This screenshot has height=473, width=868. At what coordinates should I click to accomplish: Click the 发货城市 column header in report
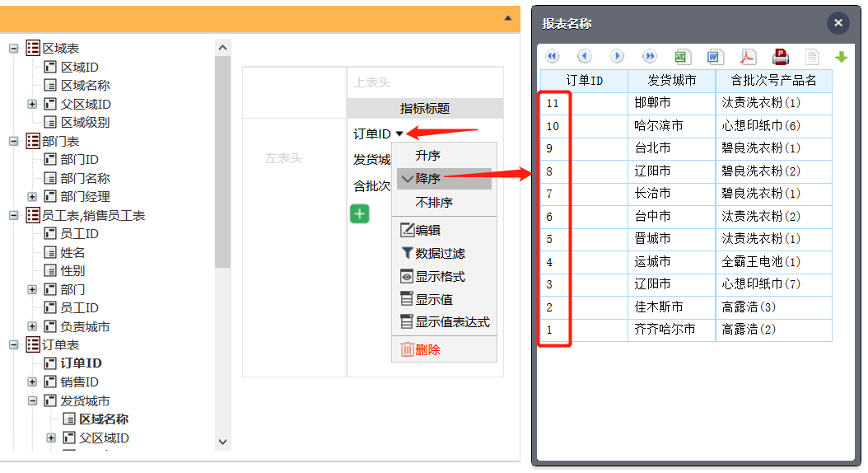click(671, 81)
